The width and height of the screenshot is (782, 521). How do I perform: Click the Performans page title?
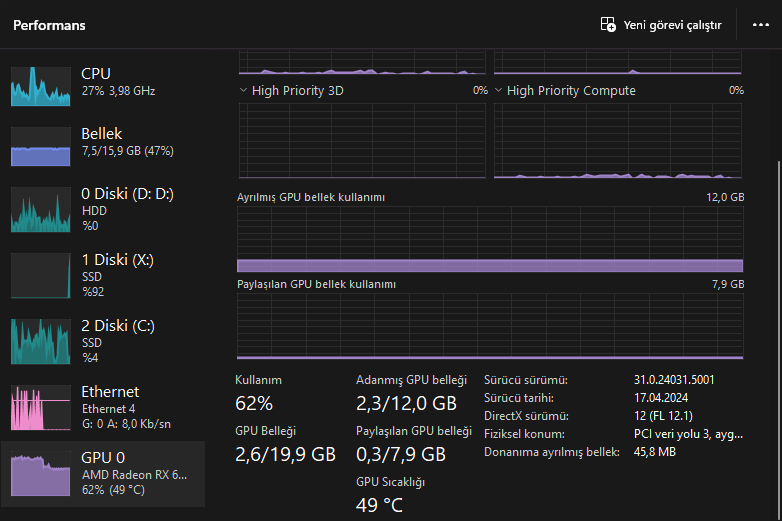click(49, 25)
